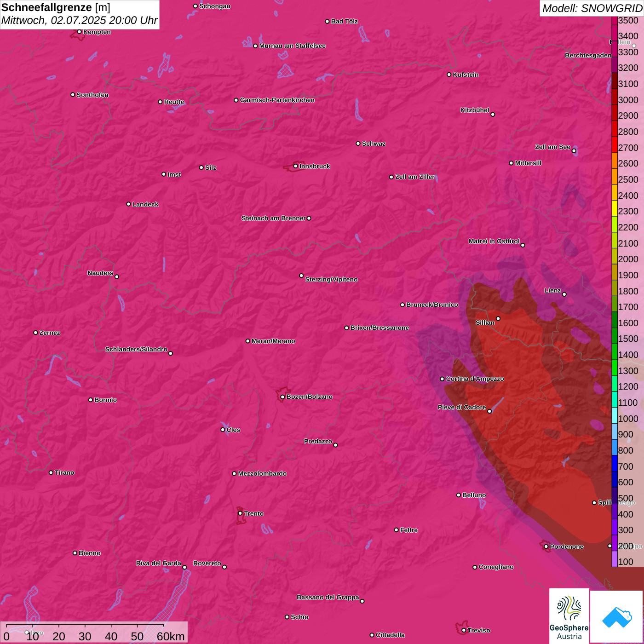The image size is (644, 644).
Task: Click the Nauders label
Action: point(100,273)
